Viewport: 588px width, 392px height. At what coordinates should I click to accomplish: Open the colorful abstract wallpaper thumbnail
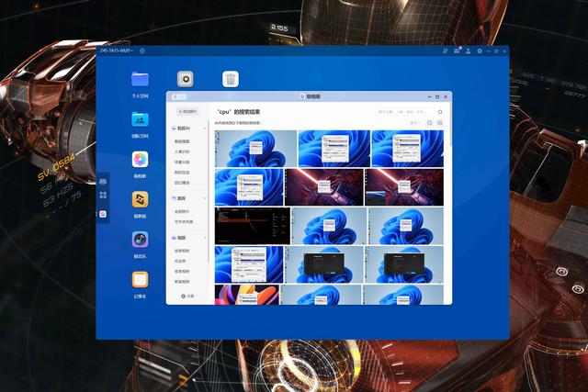tap(247, 295)
